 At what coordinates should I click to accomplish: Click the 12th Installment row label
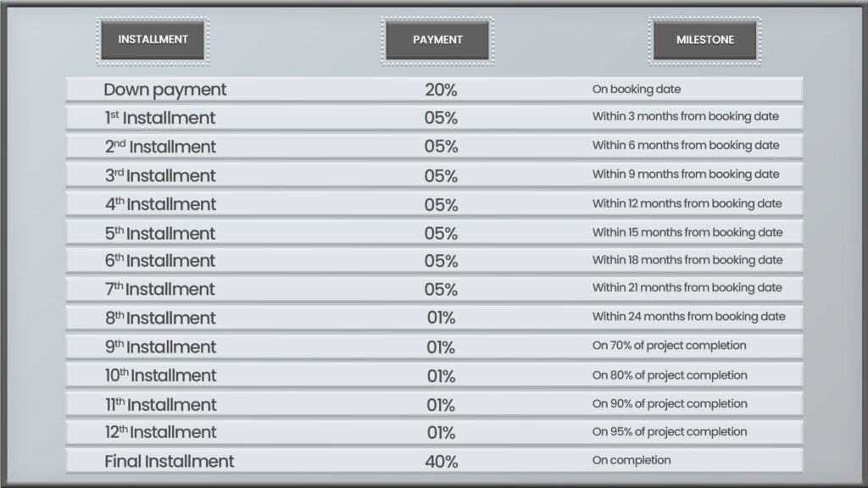point(160,432)
